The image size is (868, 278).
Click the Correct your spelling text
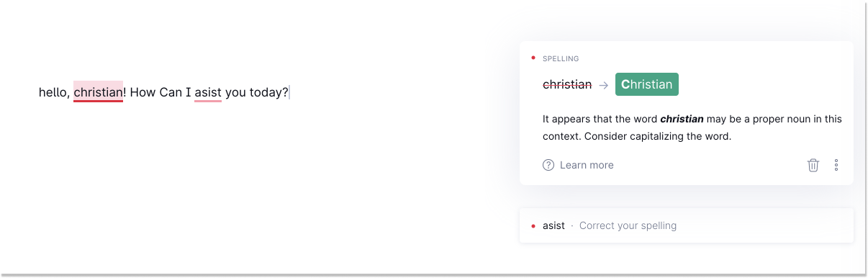(x=628, y=225)
